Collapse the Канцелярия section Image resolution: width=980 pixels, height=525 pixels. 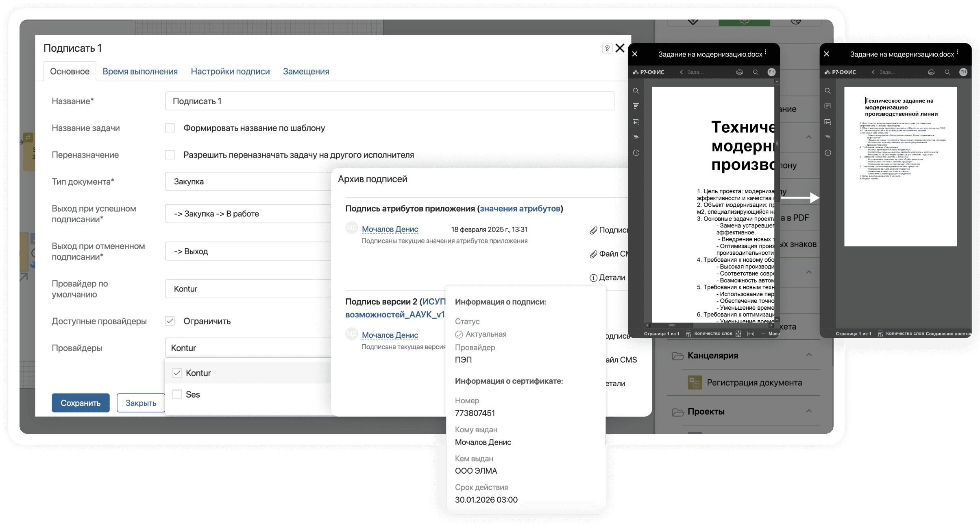(809, 355)
